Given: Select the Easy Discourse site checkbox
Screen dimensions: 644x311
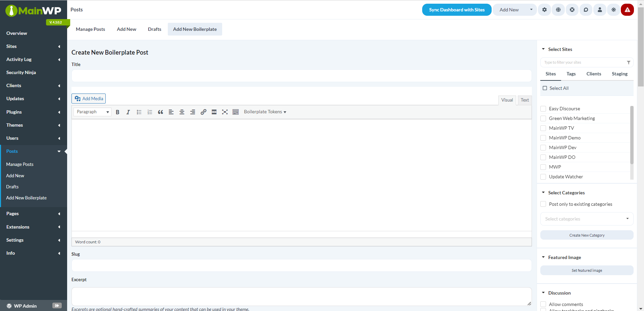Looking at the screenshot, I should click(x=543, y=109).
